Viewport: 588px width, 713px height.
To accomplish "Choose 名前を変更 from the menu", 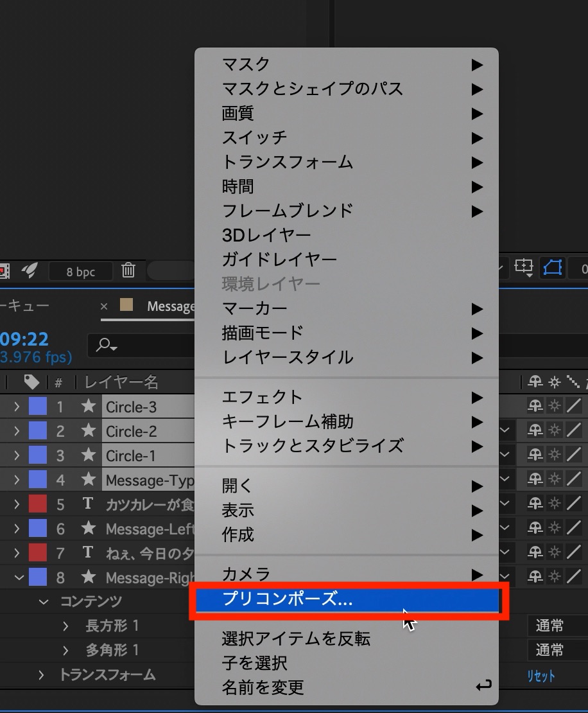I will 346,687.
